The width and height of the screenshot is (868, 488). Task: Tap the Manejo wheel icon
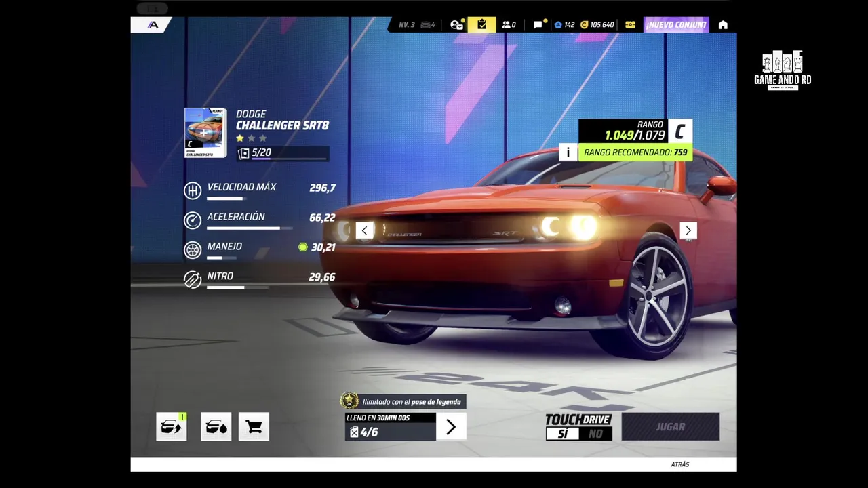(193, 250)
